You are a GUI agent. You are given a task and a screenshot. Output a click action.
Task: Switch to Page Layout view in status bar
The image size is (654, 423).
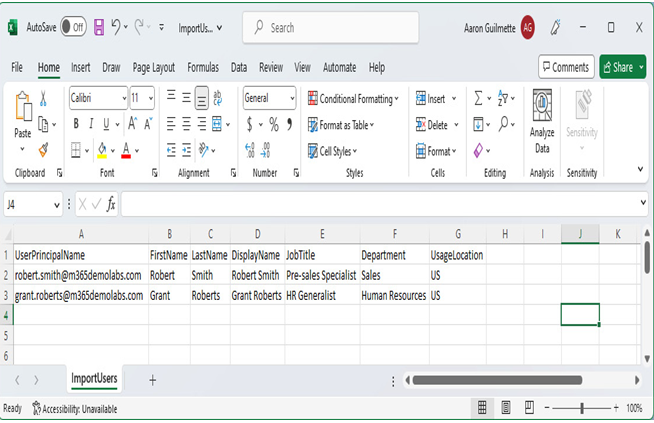coord(506,407)
